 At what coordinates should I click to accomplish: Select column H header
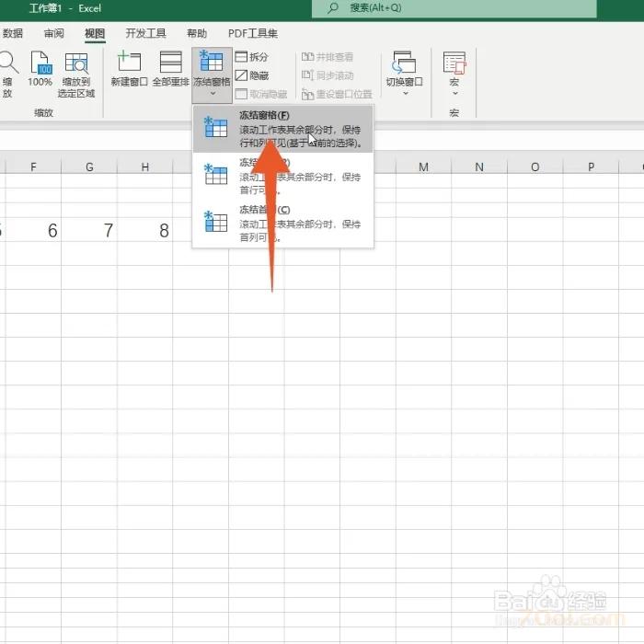click(x=145, y=167)
